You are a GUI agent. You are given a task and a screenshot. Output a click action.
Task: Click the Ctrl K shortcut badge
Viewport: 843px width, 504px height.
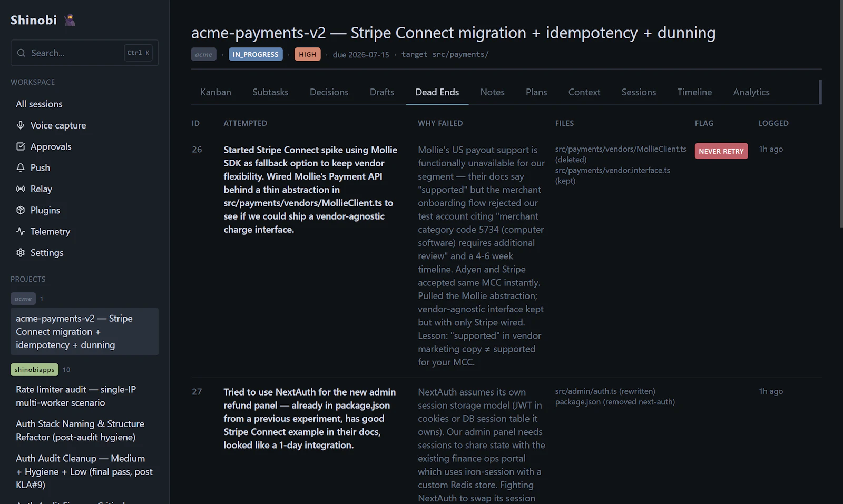(138, 53)
